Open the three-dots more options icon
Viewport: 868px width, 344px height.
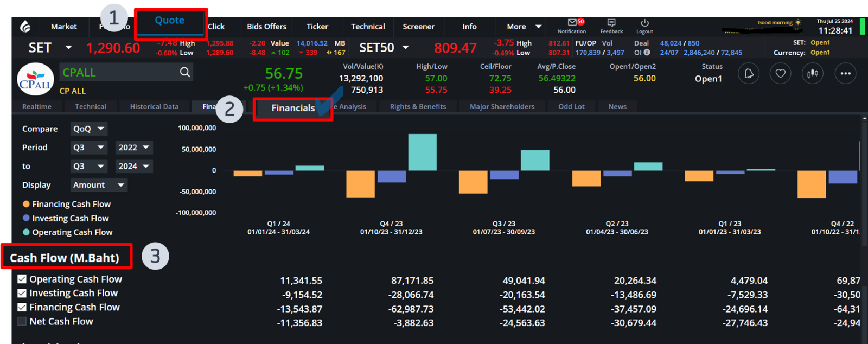point(845,74)
